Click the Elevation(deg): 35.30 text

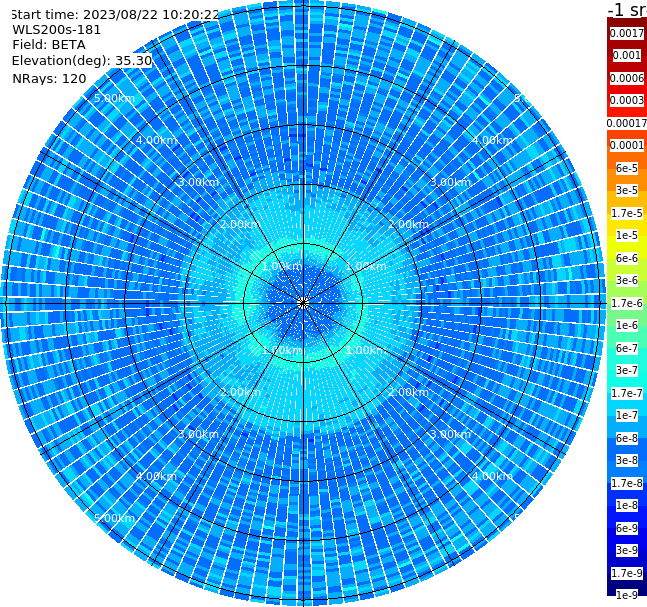click(x=82, y=61)
